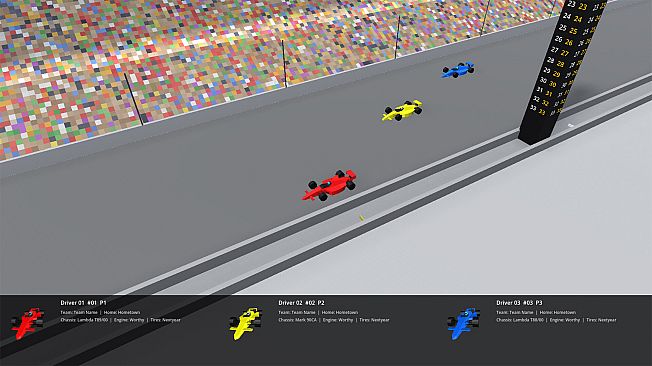Click Driver 01's 'Chassis: Lambda' text
Viewport: 652px width, 366px height.
[x=84, y=320]
